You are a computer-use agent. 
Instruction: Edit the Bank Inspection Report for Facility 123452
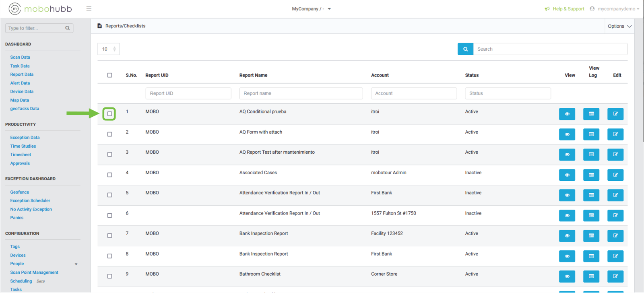coord(615,236)
